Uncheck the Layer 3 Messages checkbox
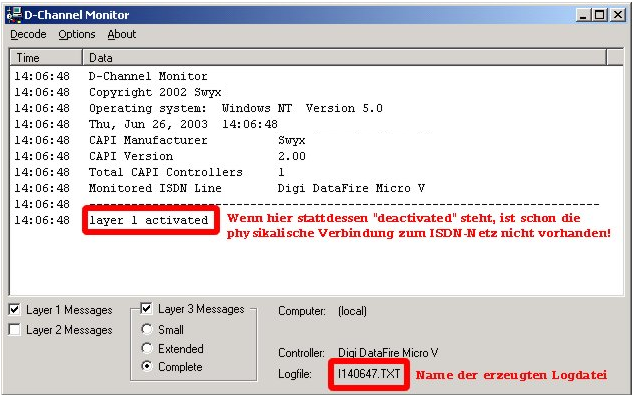Screen dimensions: 632x395 click(146, 309)
